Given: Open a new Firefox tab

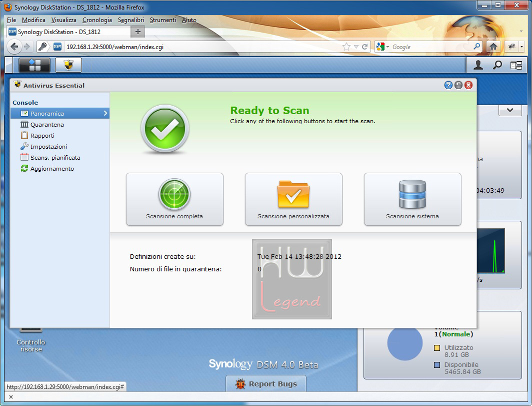Looking at the screenshot, I should 138,32.
